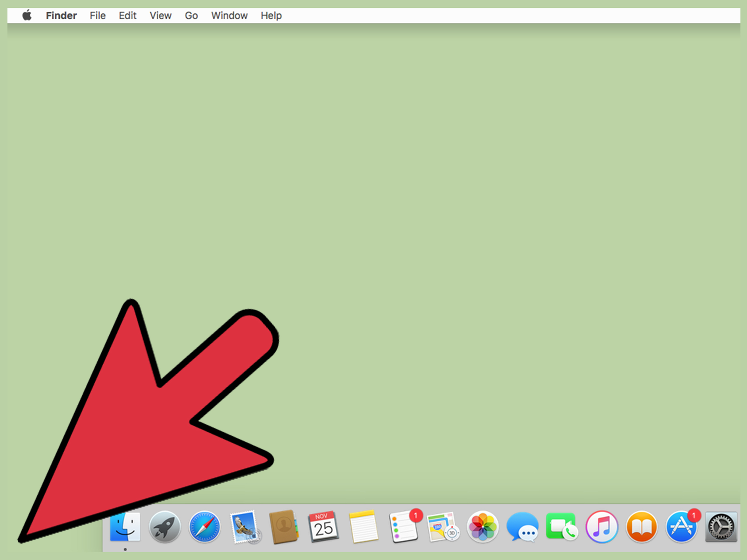The width and height of the screenshot is (747, 560).
Task: Open Safari compass icon in Dock
Action: point(205,527)
